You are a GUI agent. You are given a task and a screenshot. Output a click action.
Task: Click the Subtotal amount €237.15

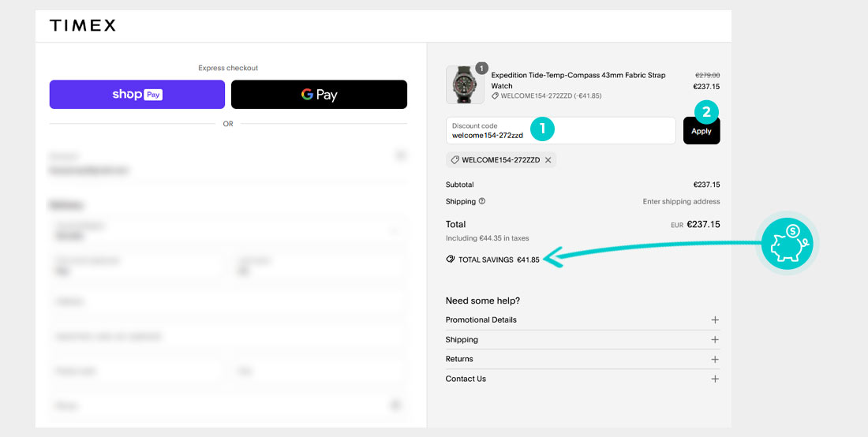[706, 185]
